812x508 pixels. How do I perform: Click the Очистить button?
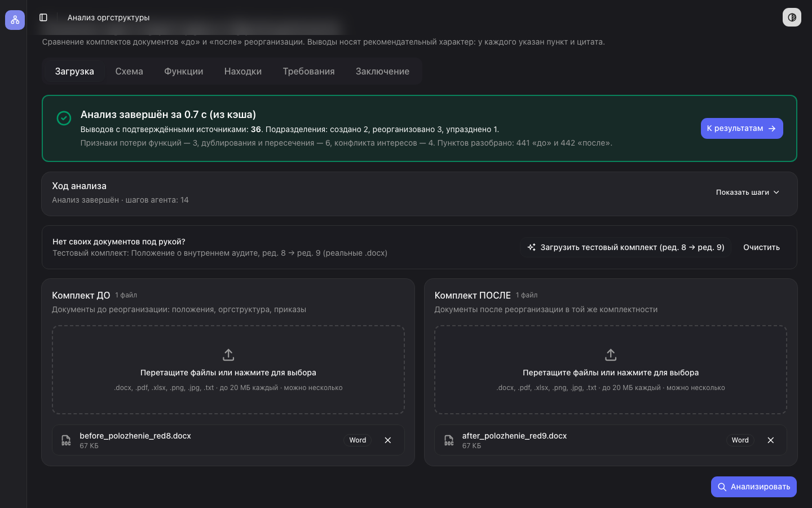click(761, 247)
